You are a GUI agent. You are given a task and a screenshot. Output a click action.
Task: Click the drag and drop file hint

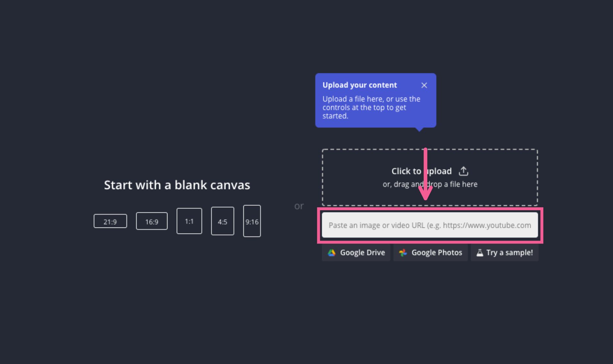(x=430, y=184)
